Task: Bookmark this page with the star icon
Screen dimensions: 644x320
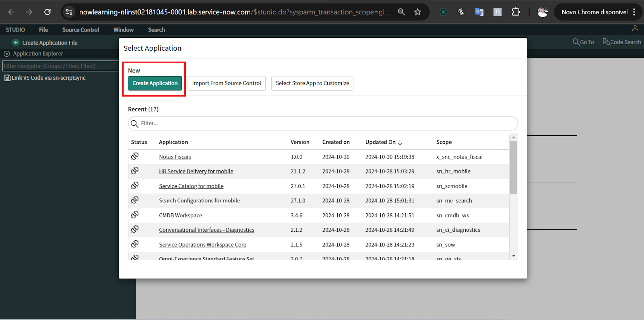Action: tap(418, 12)
